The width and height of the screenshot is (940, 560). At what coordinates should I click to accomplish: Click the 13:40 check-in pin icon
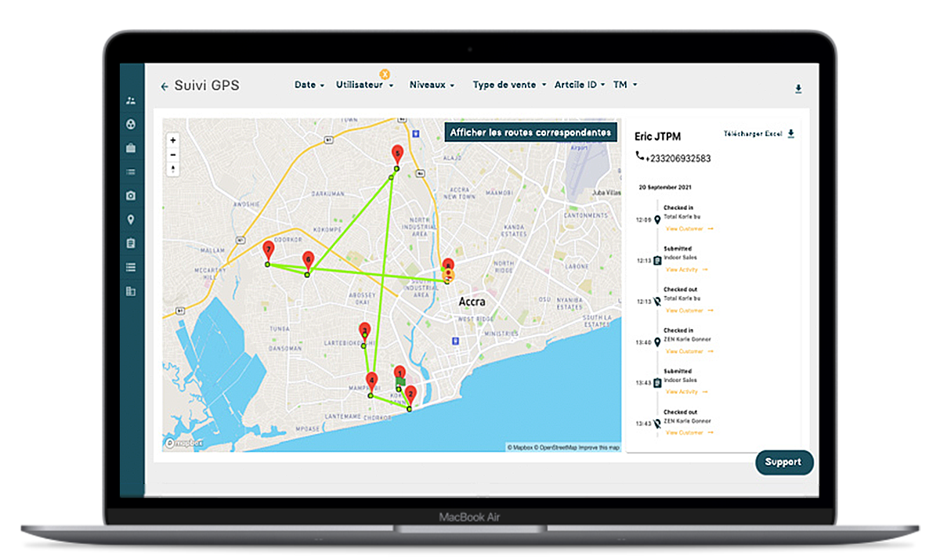pyautogui.click(x=657, y=341)
